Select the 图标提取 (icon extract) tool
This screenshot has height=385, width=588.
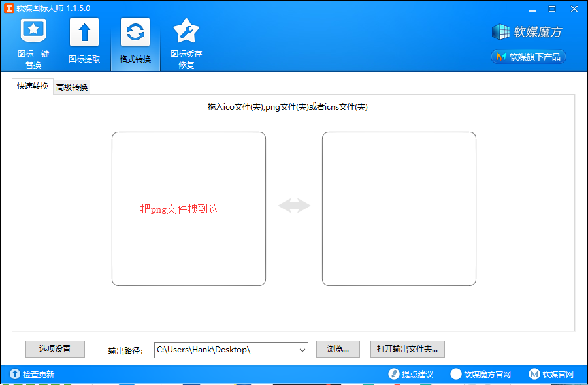tap(84, 40)
